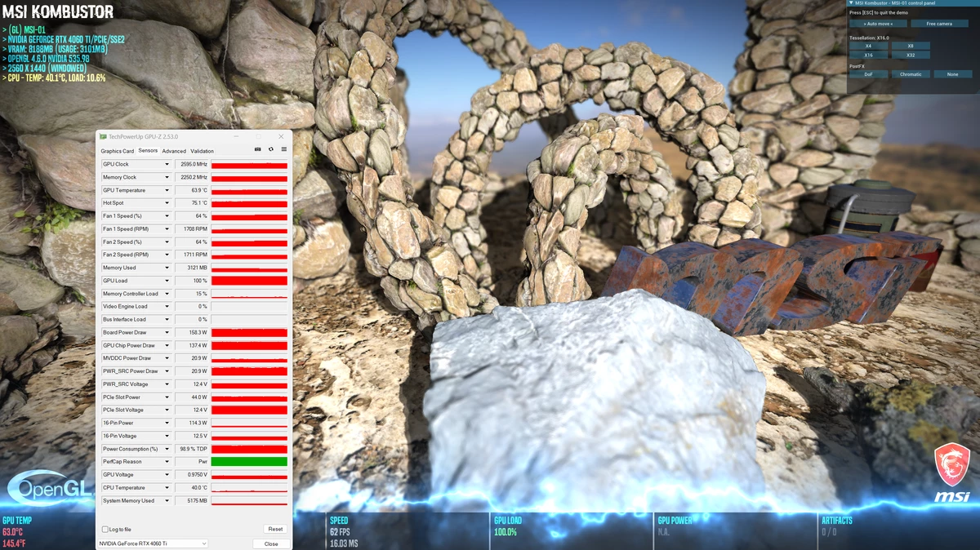Switch to the Graphics Card tab

(118, 151)
